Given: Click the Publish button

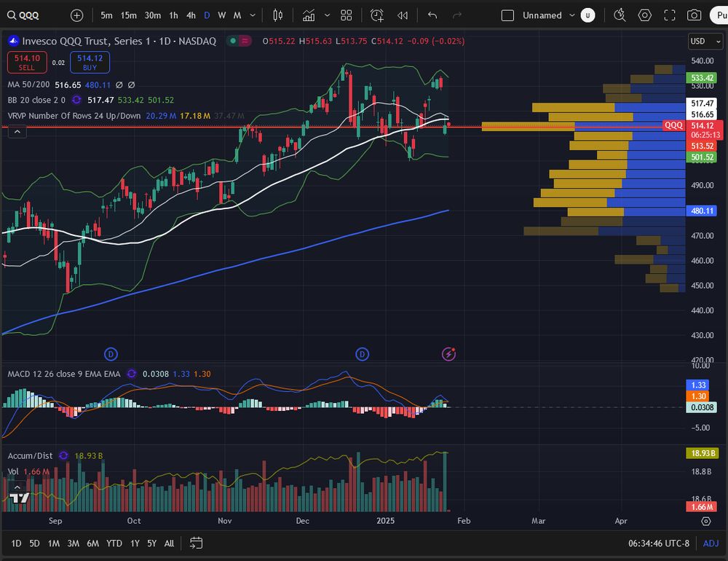Looking at the screenshot, I should click(x=719, y=15).
